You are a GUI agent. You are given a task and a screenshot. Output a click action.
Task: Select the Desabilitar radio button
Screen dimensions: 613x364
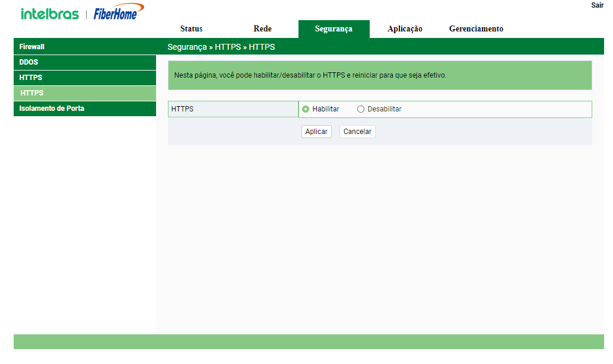pyautogui.click(x=360, y=109)
